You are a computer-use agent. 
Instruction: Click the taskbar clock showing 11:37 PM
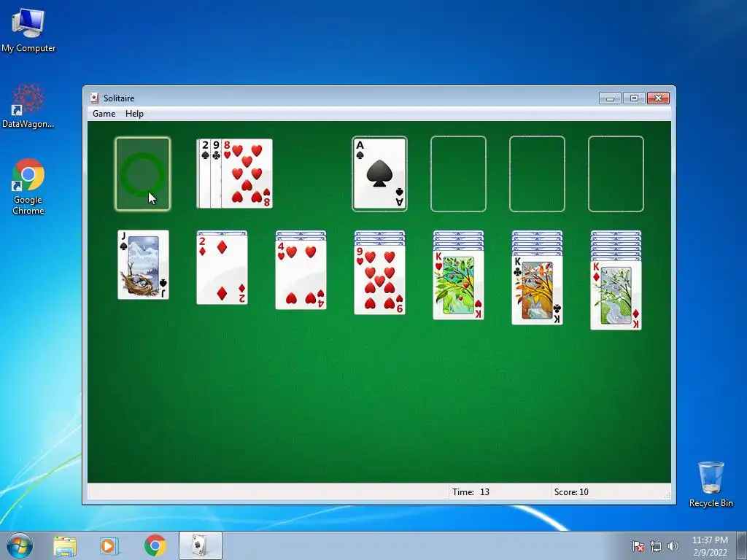click(x=710, y=546)
